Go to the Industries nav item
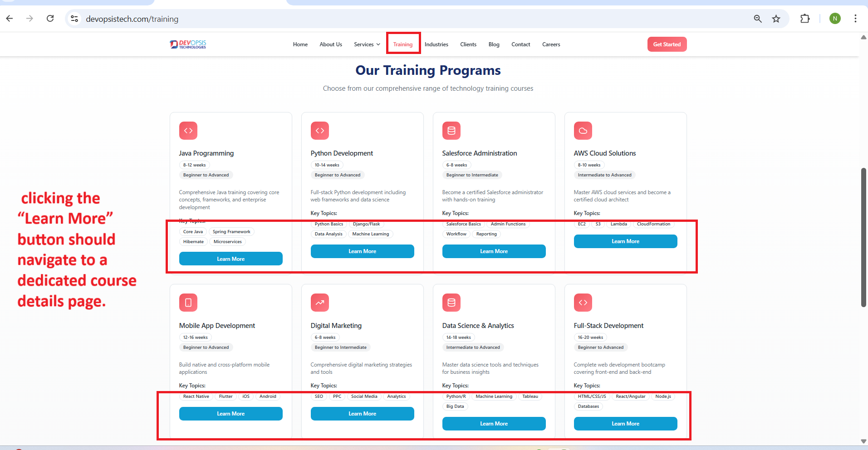Image resolution: width=868 pixels, height=450 pixels. 436,44
